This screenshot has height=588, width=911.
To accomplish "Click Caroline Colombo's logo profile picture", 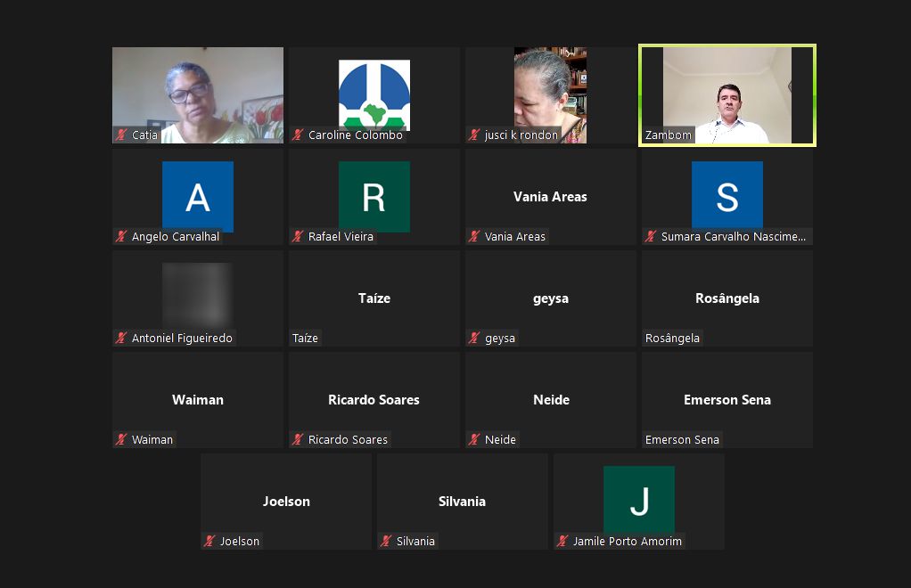I will point(374,94).
